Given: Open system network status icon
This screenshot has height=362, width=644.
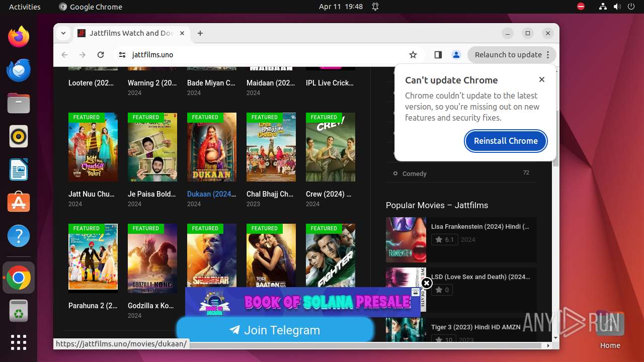Looking at the screenshot, I should pyautogui.click(x=603, y=7).
